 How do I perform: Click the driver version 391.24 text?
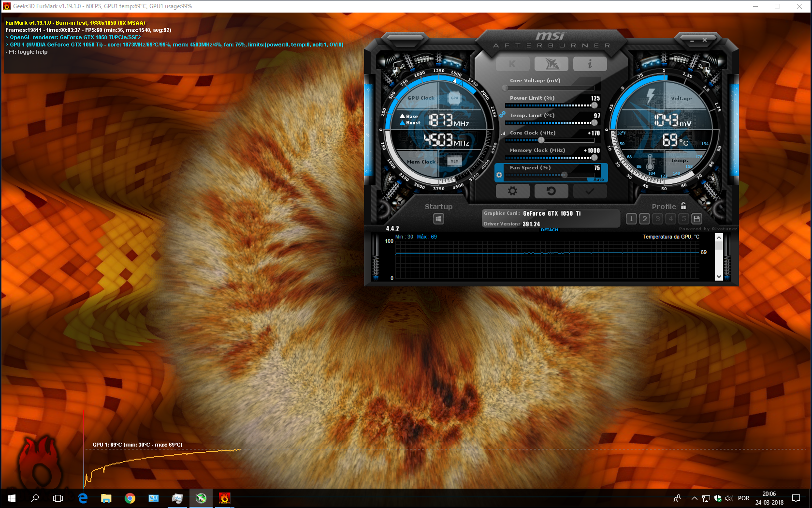[x=531, y=224]
